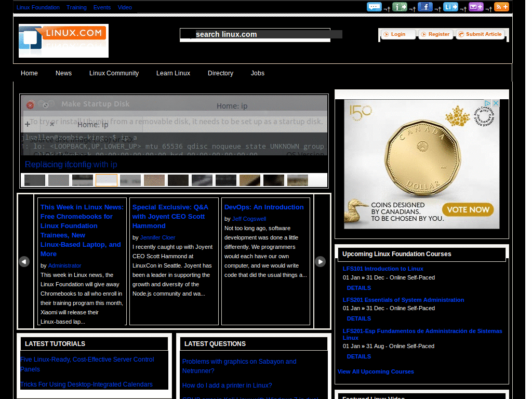This screenshot has width=532, height=399.
Task: Select the last slideshow thumbnail
Action: 298,180
